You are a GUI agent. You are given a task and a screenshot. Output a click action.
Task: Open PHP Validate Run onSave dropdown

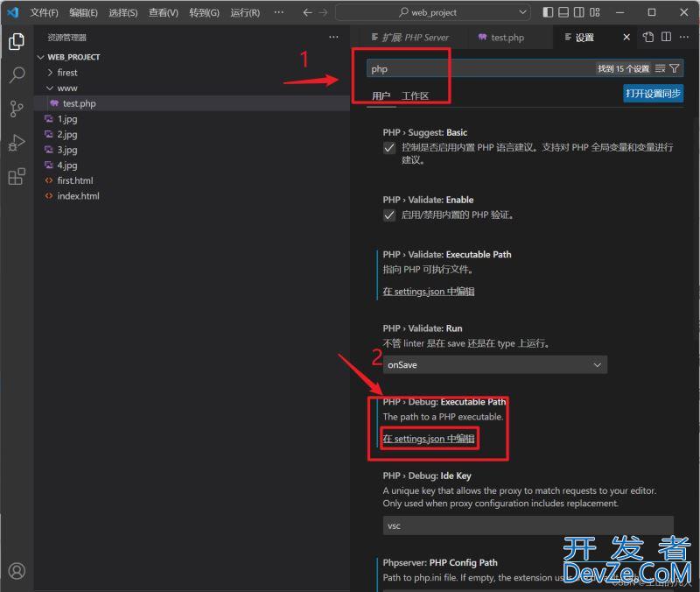(494, 365)
